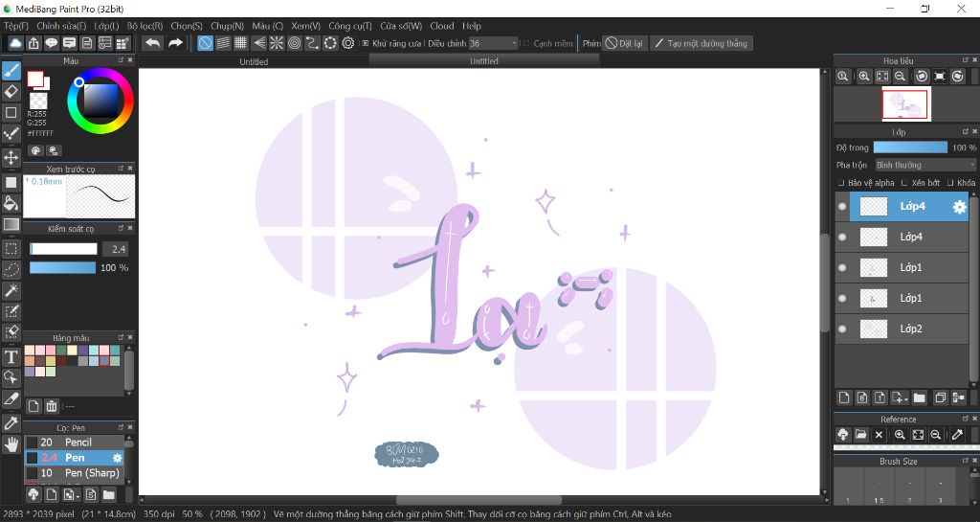The width and height of the screenshot is (980, 522).
Task: Click the foreground color swatch
Action: click(x=35, y=79)
